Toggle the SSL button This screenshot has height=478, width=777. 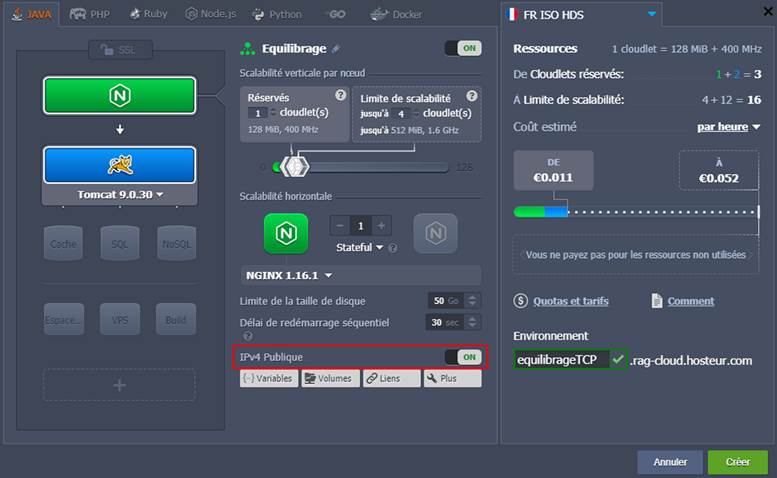pos(119,50)
